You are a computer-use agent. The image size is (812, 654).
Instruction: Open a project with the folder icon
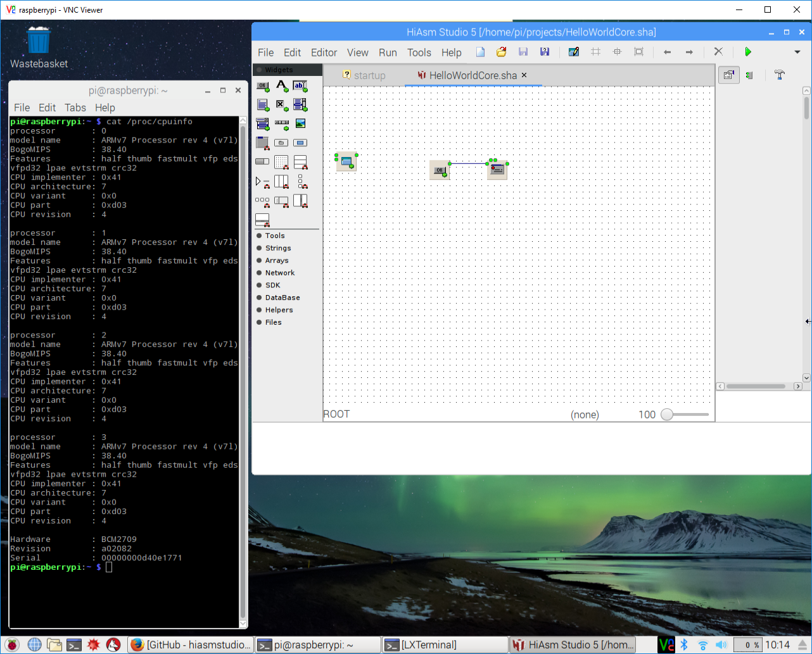(x=502, y=52)
